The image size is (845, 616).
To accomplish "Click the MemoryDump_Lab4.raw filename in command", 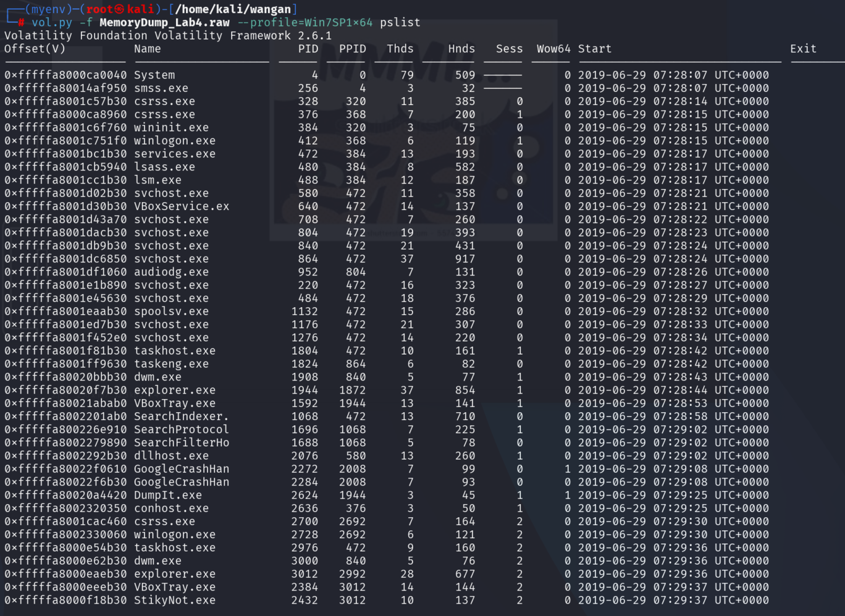I will point(164,22).
